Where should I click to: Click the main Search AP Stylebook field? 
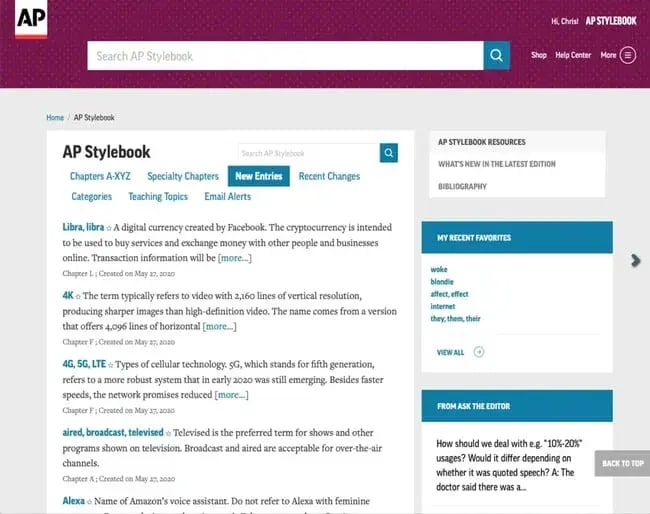[285, 56]
